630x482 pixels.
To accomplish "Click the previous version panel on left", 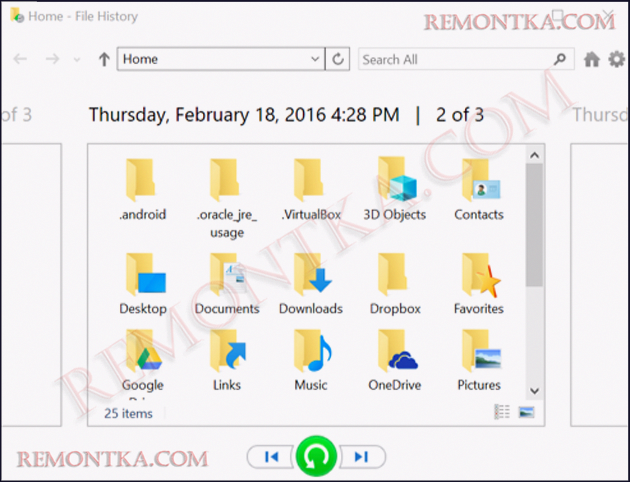I will click(x=31, y=284).
